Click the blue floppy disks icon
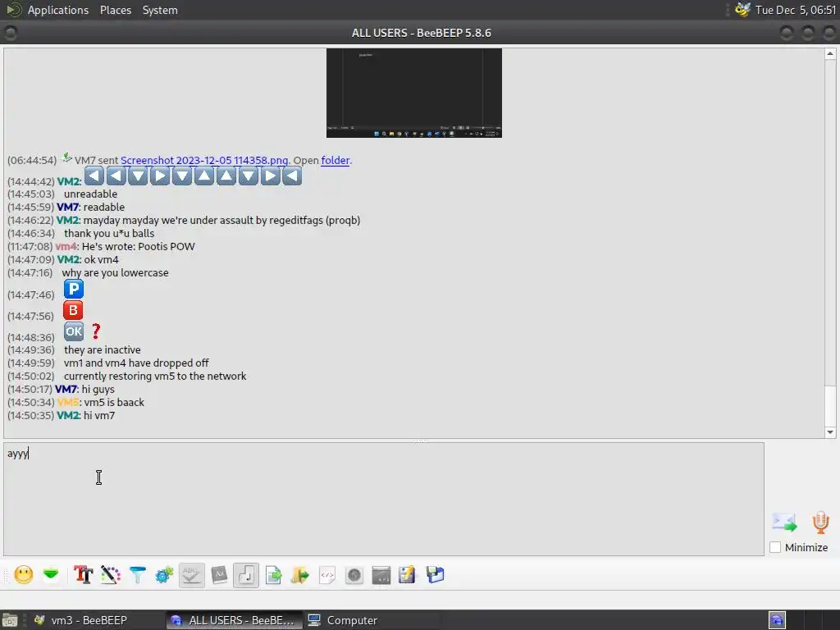The height and width of the screenshot is (630, 840). (x=435, y=575)
